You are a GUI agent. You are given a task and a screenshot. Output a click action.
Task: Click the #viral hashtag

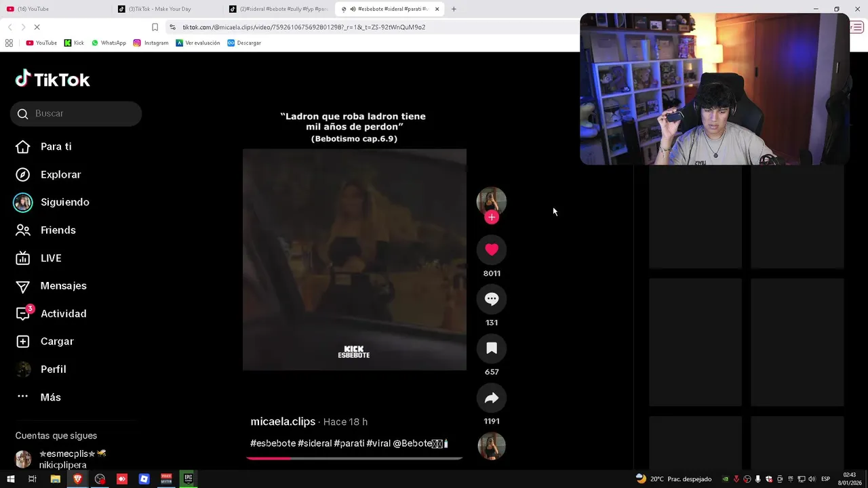(x=378, y=443)
